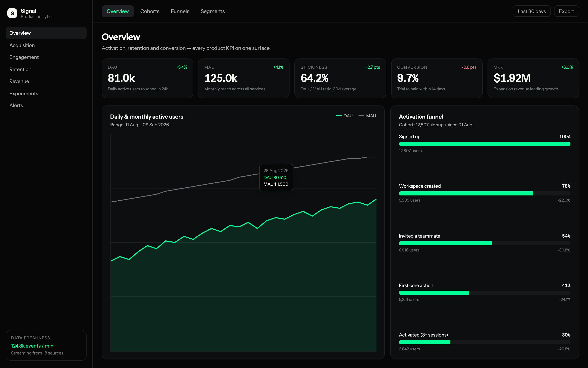Image resolution: width=588 pixels, height=368 pixels.
Task: Switch to the Funnels tab
Action: (x=180, y=11)
